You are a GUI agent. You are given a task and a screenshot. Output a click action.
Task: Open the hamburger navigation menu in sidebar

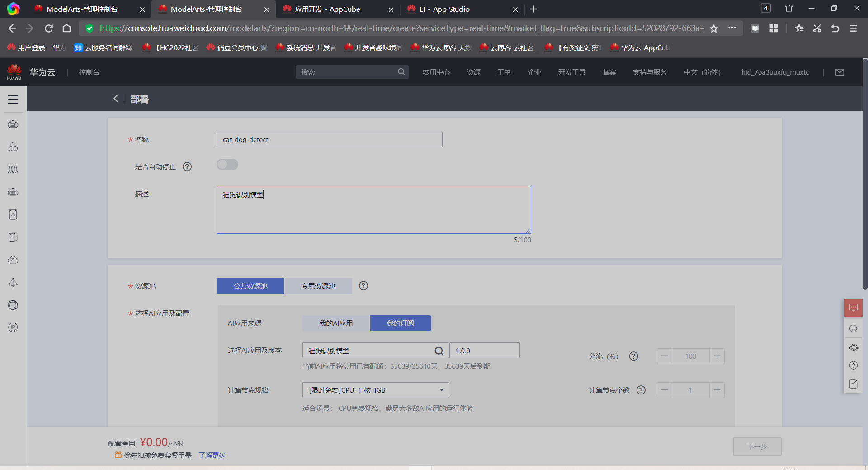click(13, 100)
